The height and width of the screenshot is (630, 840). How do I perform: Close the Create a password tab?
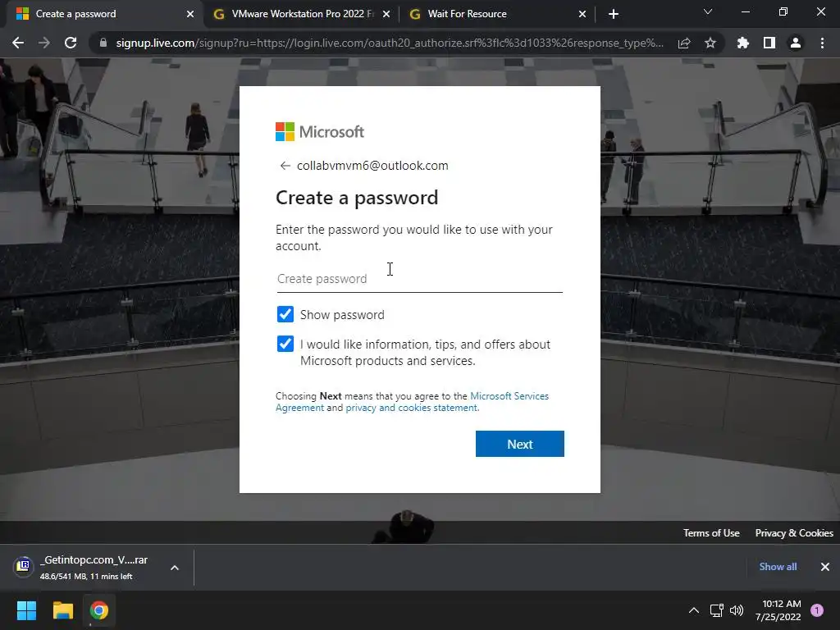(x=190, y=14)
